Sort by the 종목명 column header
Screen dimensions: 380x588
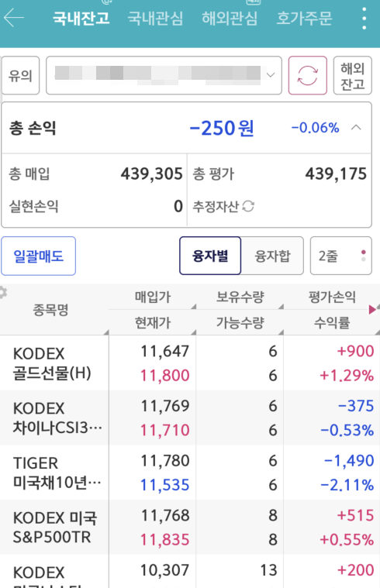tap(51, 310)
